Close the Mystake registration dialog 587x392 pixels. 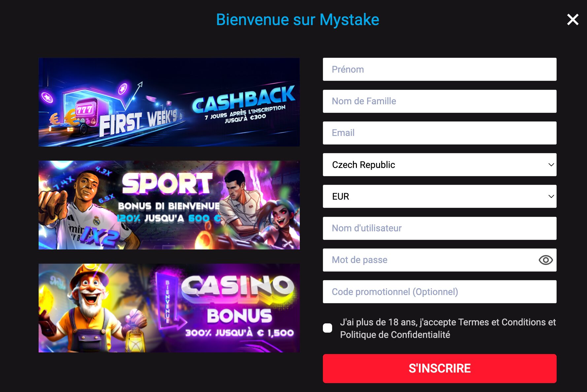coord(572,19)
